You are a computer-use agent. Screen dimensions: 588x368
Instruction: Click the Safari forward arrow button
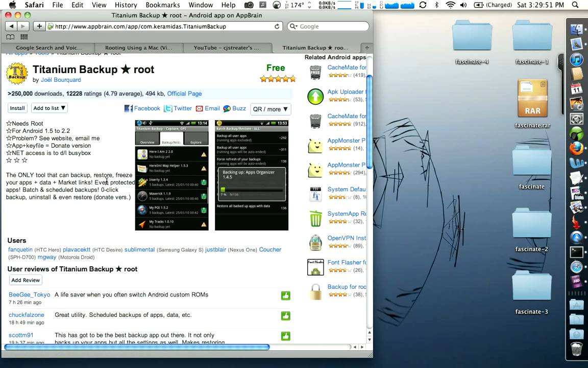click(x=23, y=26)
